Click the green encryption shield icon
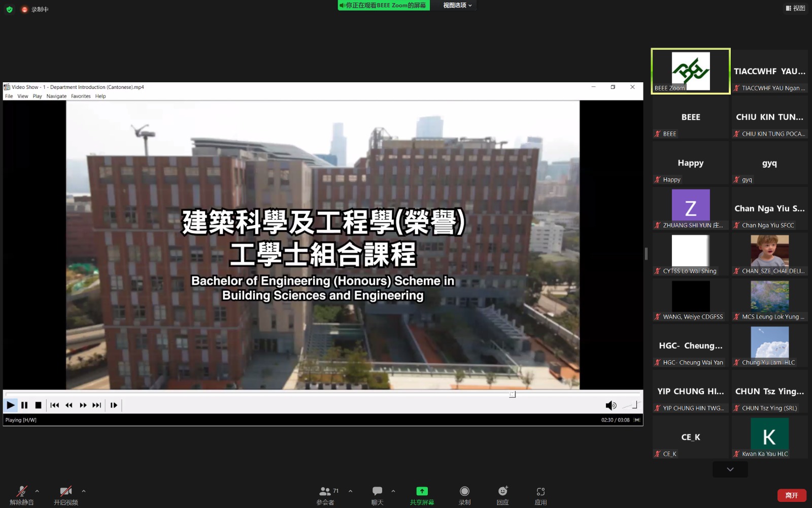The width and height of the screenshot is (812, 508). 9,9
